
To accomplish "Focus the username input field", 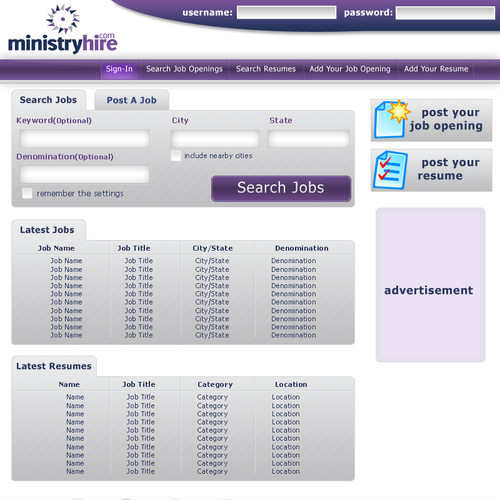I will coord(286,13).
